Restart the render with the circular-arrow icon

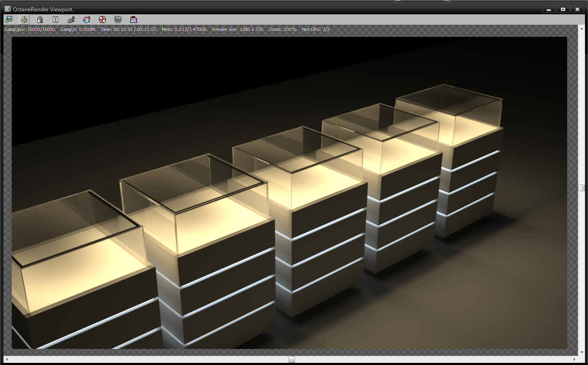[24, 20]
